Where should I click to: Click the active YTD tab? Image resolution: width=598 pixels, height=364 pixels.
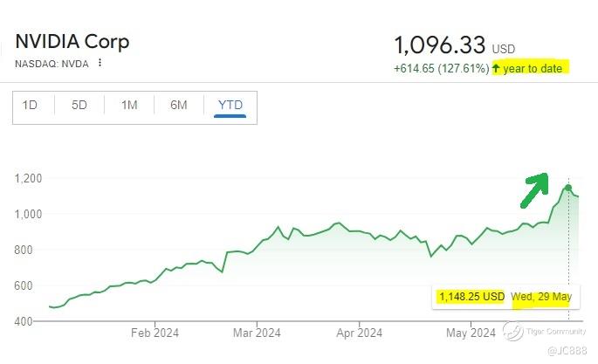[230, 105]
